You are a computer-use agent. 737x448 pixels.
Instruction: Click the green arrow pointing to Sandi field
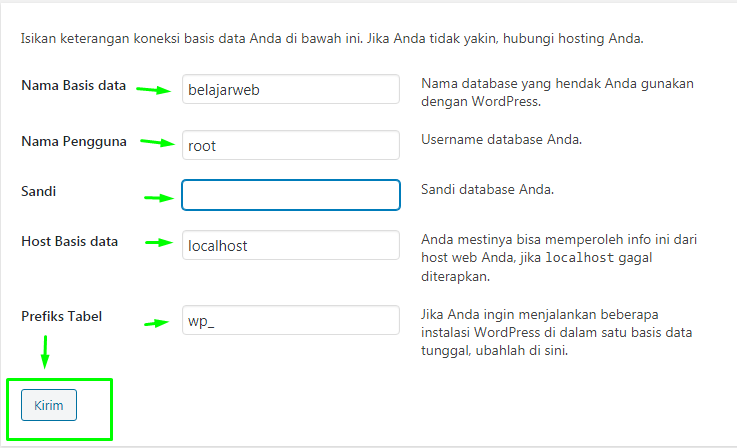tap(159, 198)
